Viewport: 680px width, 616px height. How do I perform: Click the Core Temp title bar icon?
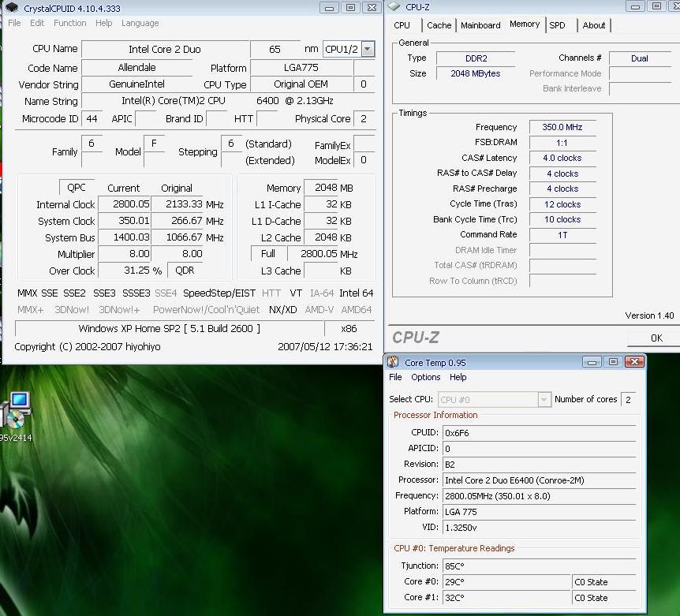394,363
